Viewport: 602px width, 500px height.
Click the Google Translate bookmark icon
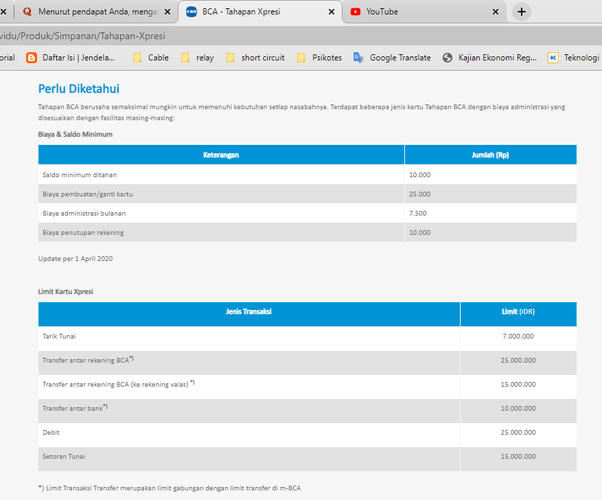(x=358, y=58)
